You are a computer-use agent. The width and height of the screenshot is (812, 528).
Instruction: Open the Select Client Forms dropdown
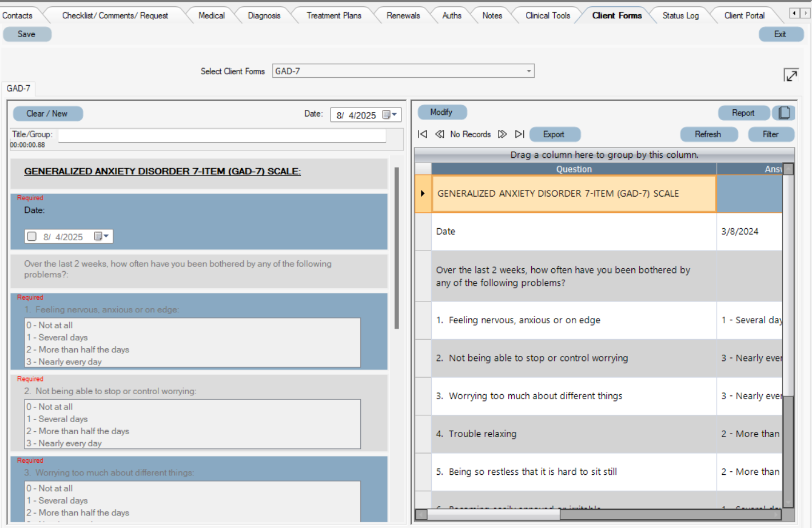pyautogui.click(x=528, y=70)
